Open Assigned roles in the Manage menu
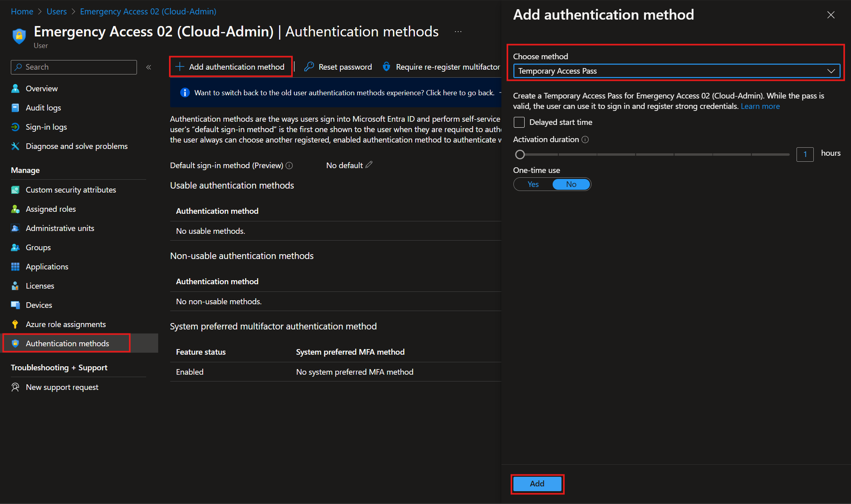851x504 pixels. 50,209
